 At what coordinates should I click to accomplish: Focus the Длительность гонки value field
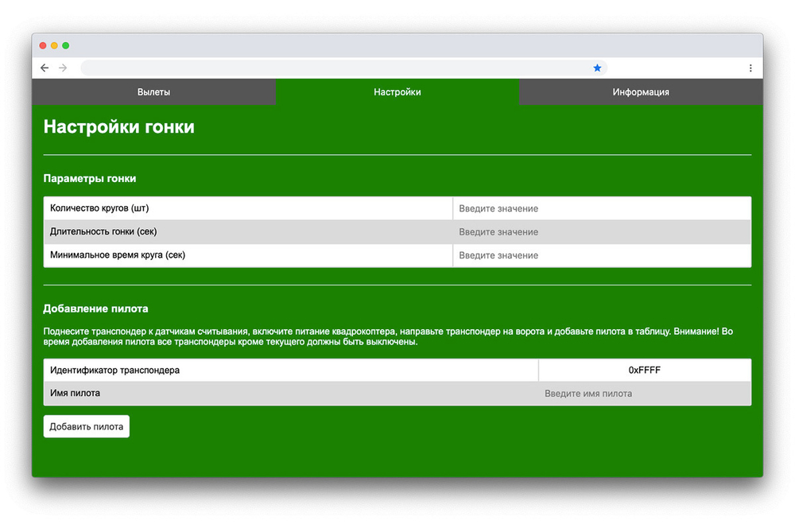pyautogui.click(x=601, y=232)
